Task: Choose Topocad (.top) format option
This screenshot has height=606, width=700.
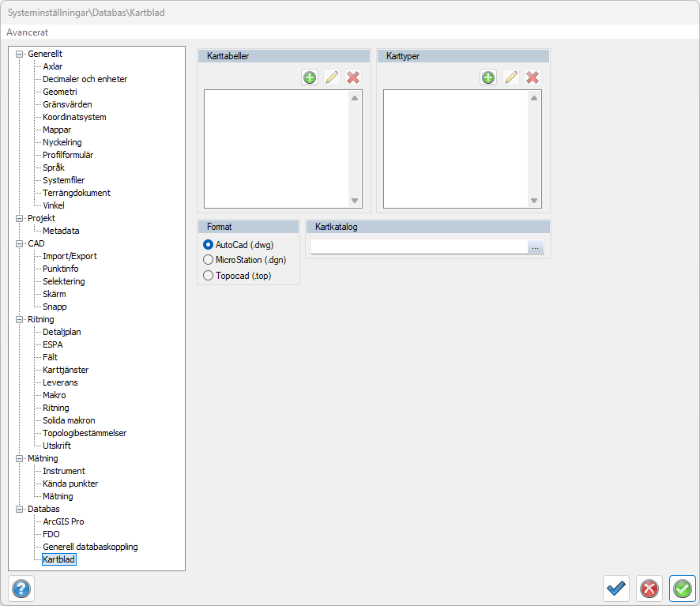Action: coord(209,276)
